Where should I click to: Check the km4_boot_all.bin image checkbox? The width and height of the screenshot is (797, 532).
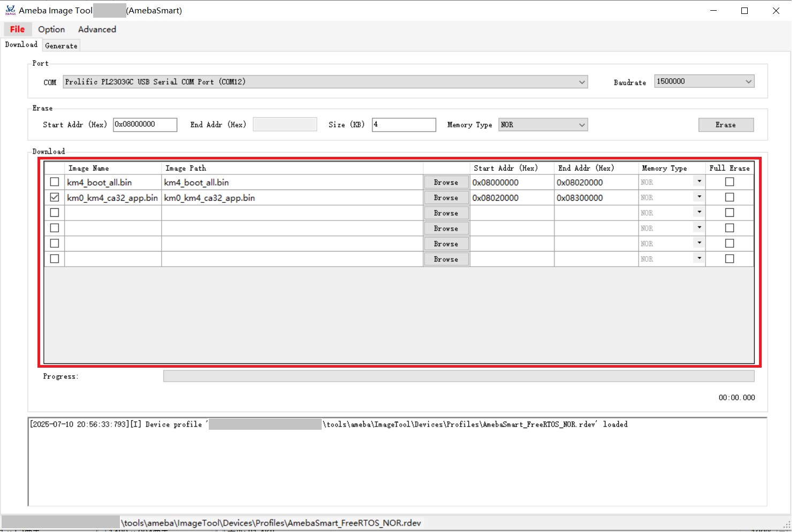coord(55,182)
